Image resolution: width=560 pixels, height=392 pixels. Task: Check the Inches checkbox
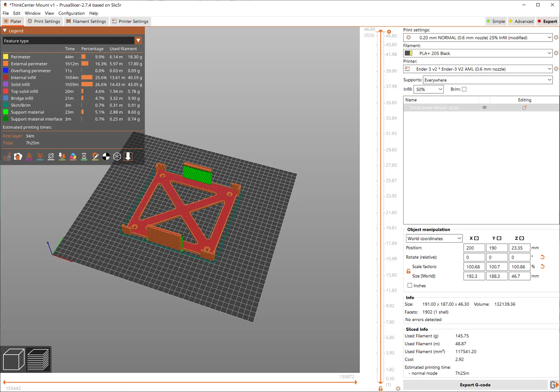(410, 285)
